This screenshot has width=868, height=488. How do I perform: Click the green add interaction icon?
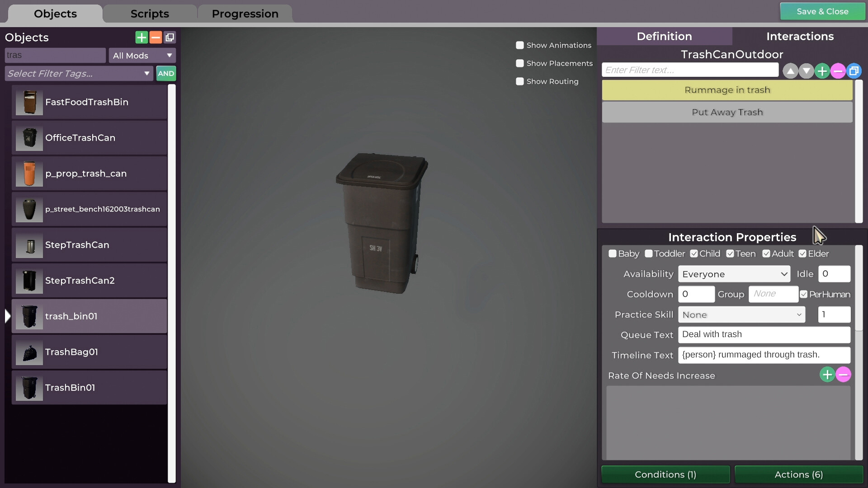tap(822, 70)
